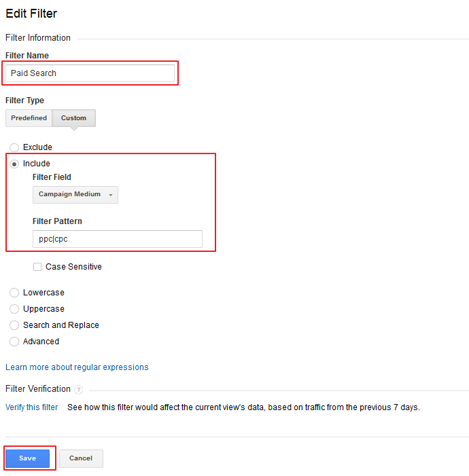Click the Case Sensitive label text
Viewport: 469px width, 476px height.
point(73,267)
